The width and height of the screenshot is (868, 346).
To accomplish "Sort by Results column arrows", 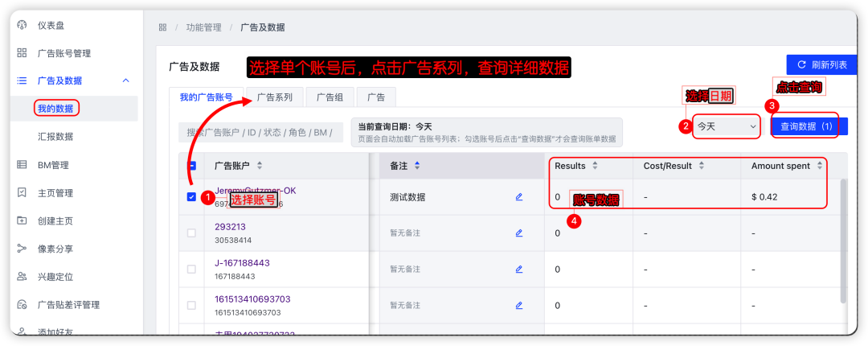I will pos(595,166).
